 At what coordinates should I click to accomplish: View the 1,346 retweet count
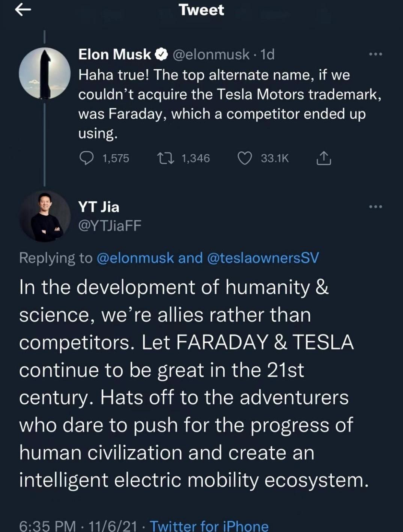click(195, 158)
